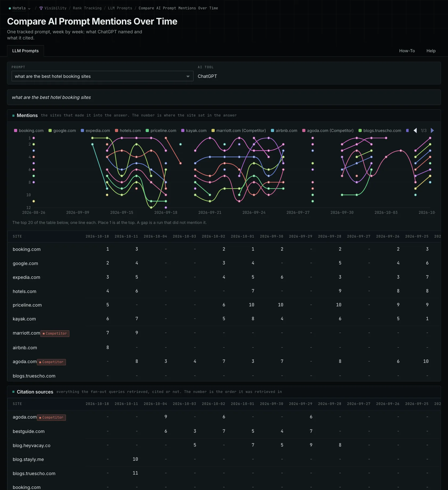Toggle airbnb.com legend entry
448x490 pixels.
[x=284, y=131]
